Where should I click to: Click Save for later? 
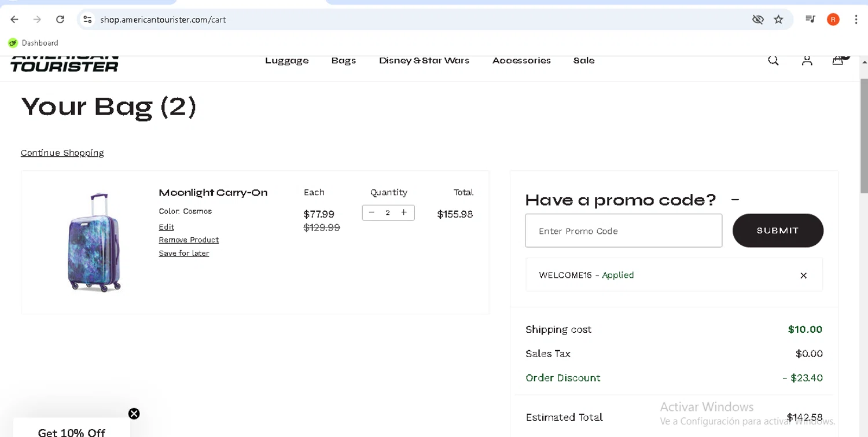click(x=184, y=253)
